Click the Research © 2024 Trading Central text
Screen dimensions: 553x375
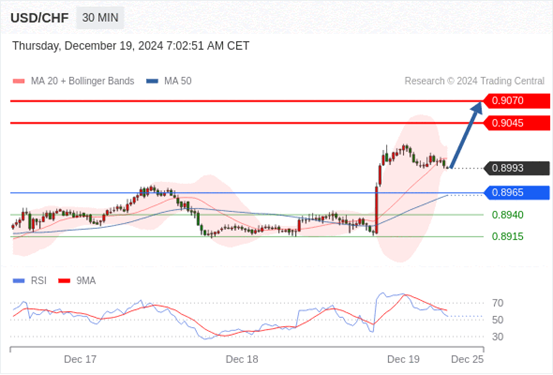[x=474, y=81]
